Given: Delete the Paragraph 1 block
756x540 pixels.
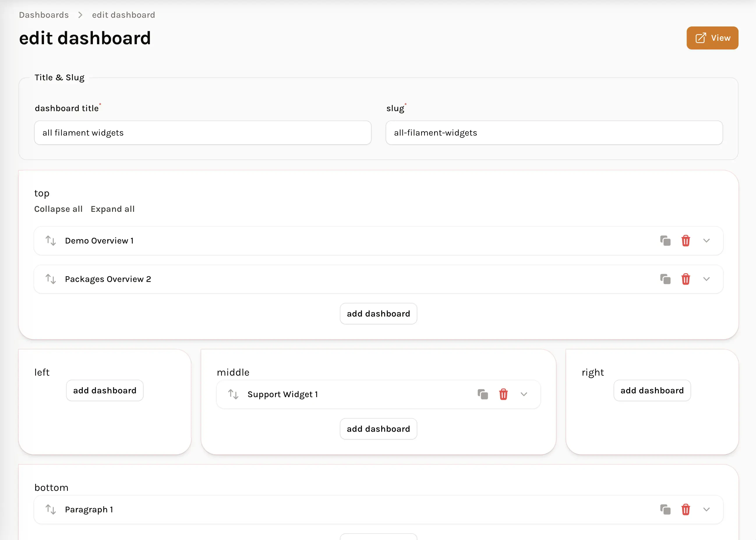Looking at the screenshot, I should coord(686,509).
